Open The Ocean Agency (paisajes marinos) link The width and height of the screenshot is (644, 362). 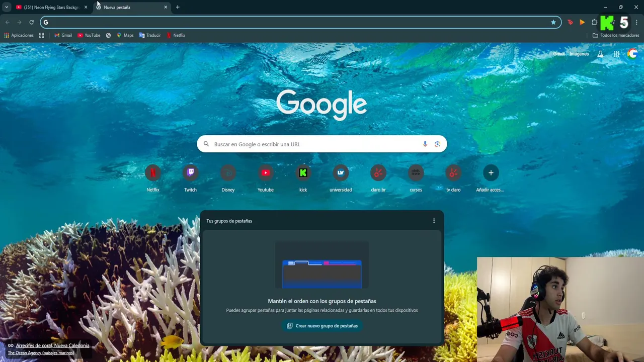coord(41,353)
